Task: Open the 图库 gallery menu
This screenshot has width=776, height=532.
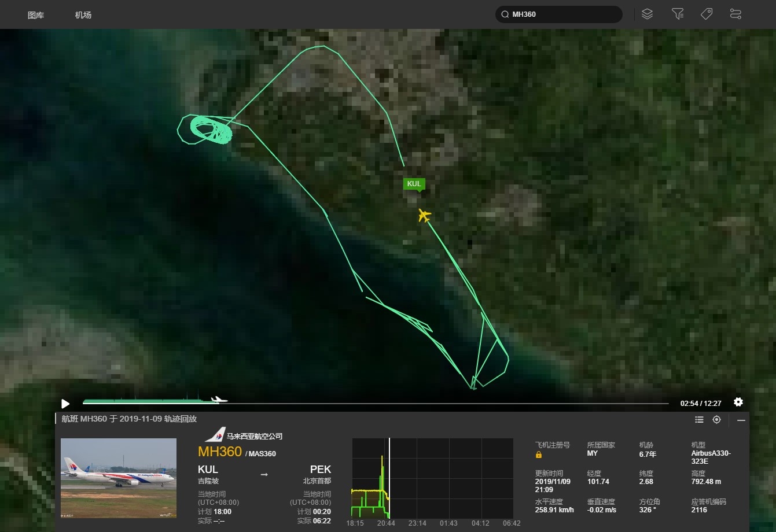Action: (x=36, y=15)
